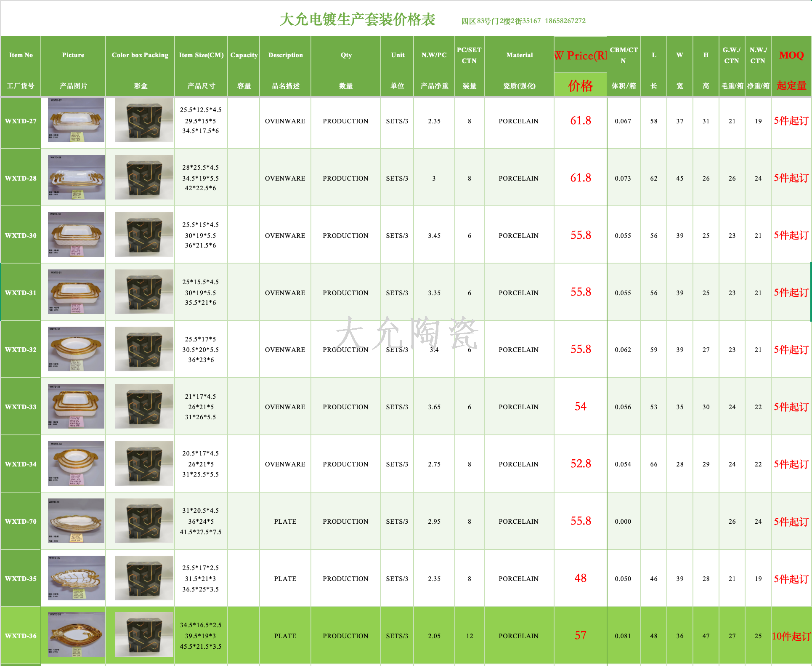Click the WXTD-31 item number cell
The height and width of the screenshot is (666, 812).
(x=21, y=293)
